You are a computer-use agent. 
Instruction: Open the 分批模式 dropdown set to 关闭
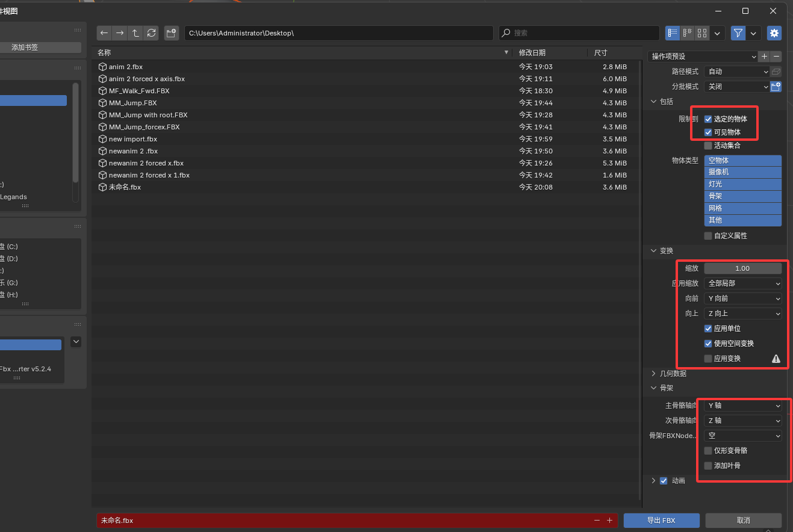pyautogui.click(x=737, y=87)
